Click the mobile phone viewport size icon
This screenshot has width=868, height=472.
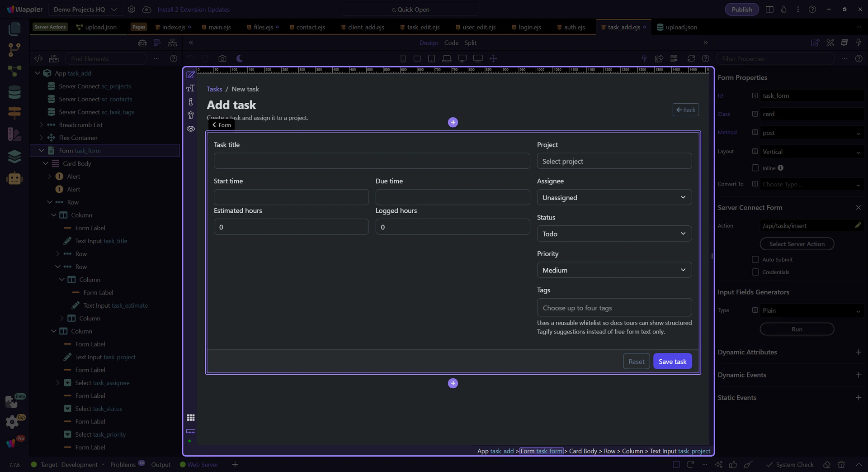coord(403,58)
